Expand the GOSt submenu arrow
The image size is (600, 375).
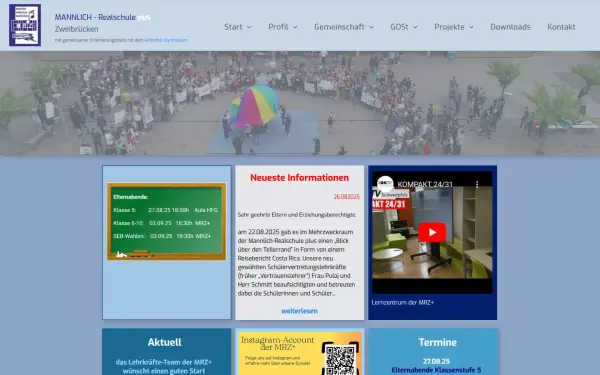(415, 27)
